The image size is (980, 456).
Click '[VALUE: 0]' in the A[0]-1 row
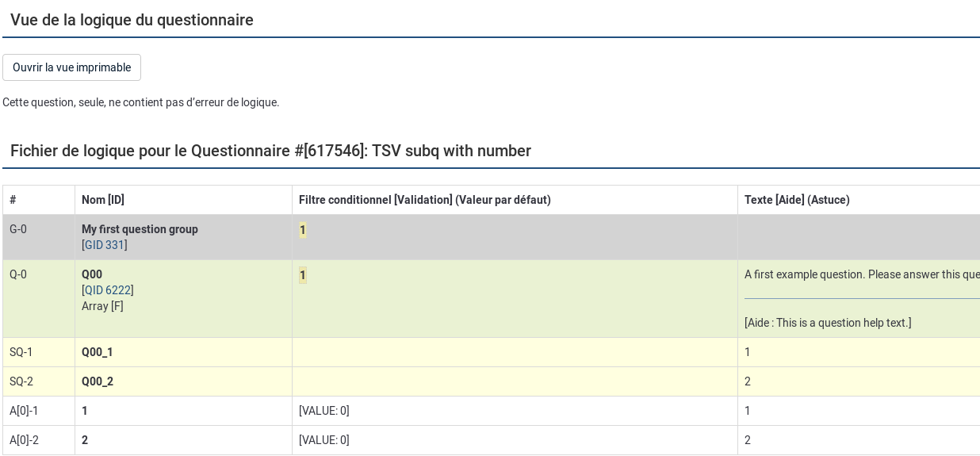(x=323, y=411)
